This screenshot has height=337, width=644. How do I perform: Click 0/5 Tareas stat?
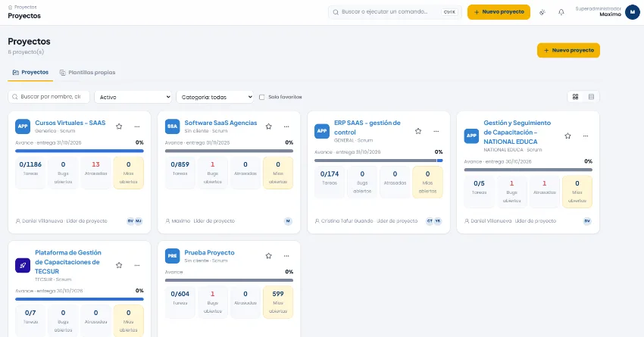pyautogui.click(x=479, y=192)
